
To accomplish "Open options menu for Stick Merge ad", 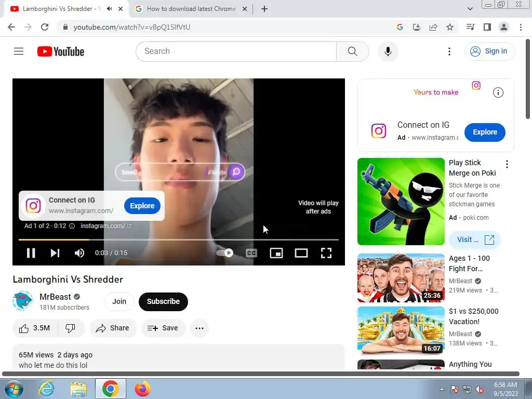I will pos(507,165).
